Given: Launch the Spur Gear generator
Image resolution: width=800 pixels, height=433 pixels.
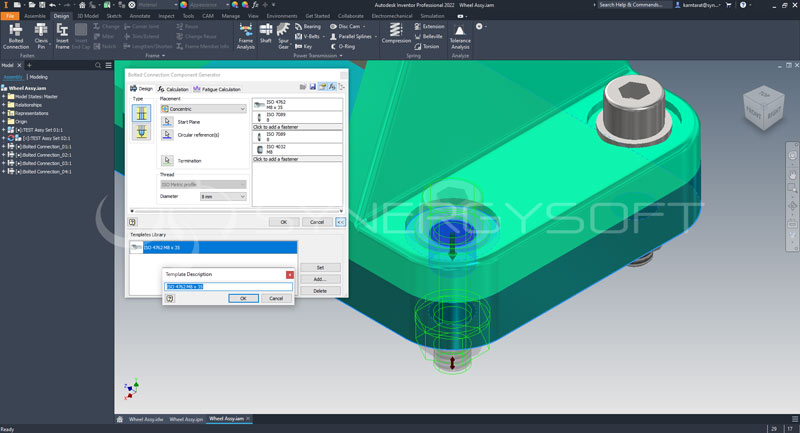Looking at the screenshot, I should coord(283,37).
